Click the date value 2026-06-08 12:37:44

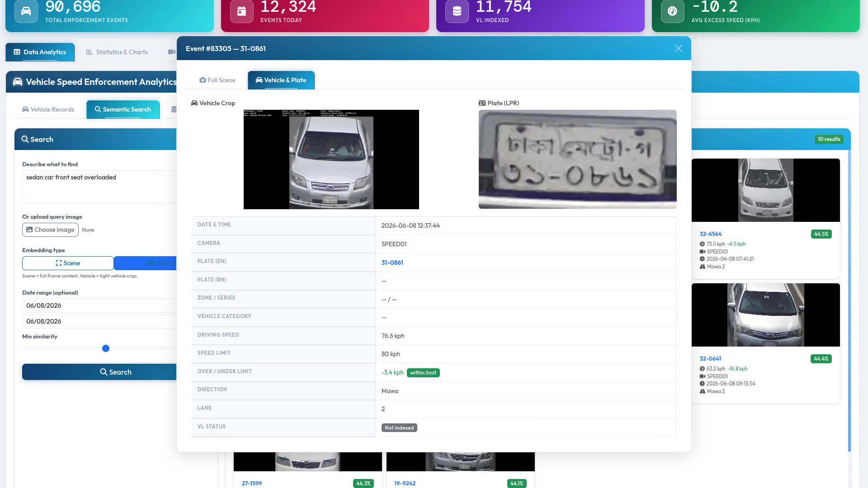pyautogui.click(x=410, y=225)
